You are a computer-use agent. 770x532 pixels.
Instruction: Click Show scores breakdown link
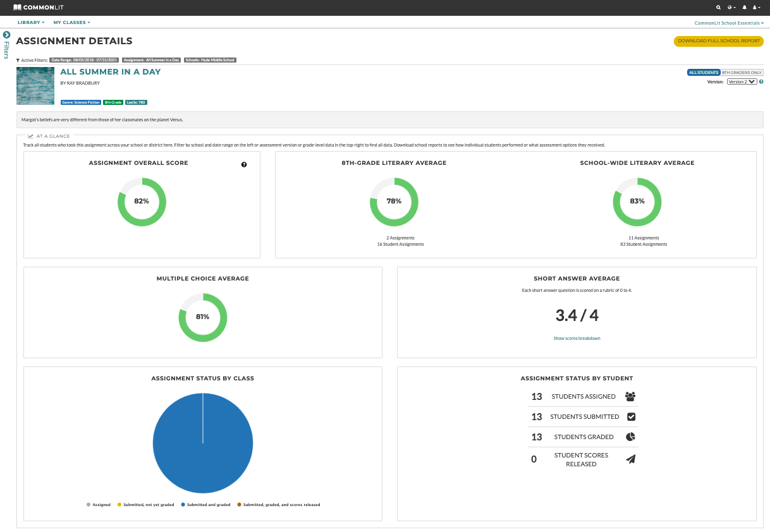[577, 339]
